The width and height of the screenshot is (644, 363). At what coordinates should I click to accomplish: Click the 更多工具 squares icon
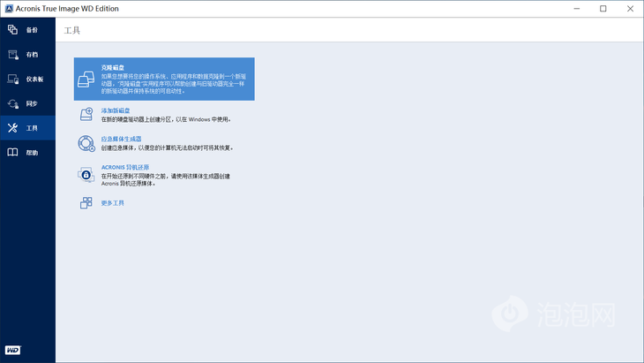click(86, 202)
